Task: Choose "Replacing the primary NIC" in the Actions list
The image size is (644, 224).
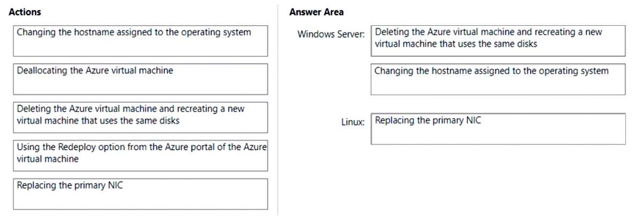Action: coord(140,193)
